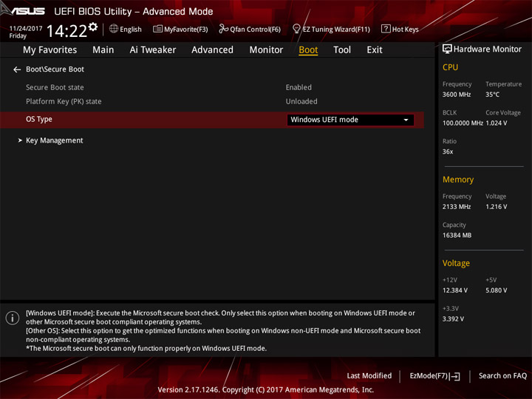Viewport: 532px width, 399px height.
Task: Click the date 11/24/2017
Action: [26, 29]
